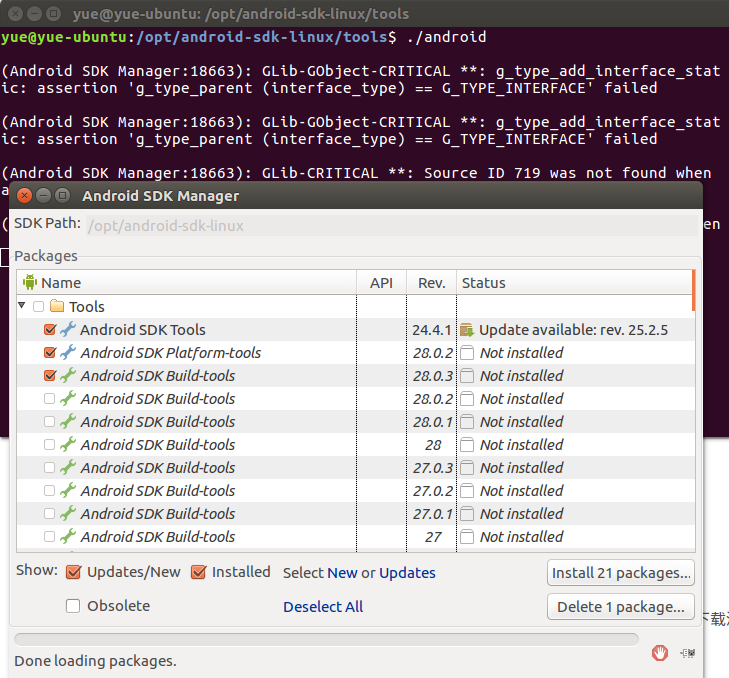Viewport: 729px width, 678px height.
Task: Check Android SDK Build-tools 27.0.2
Action: click(49, 491)
